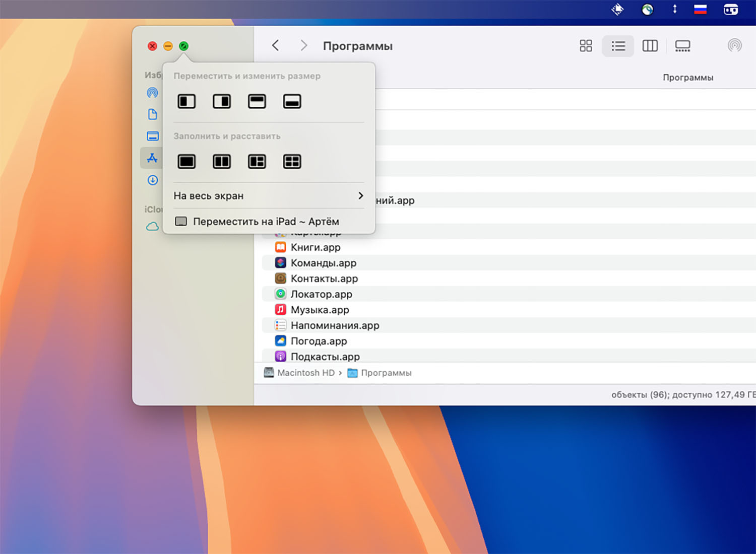Switch Finder to gallery view

682,46
